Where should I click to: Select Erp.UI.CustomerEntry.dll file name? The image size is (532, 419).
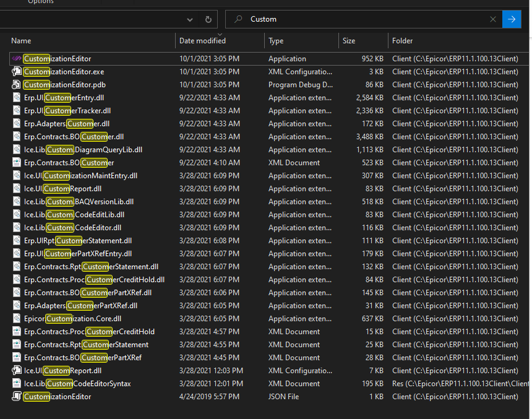point(64,98)
